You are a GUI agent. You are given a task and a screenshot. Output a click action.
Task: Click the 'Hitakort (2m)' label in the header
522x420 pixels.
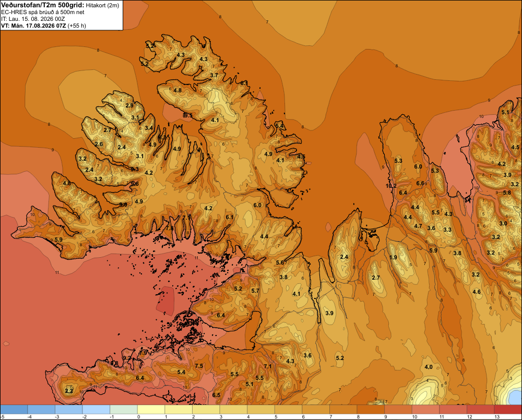(102, 5)
